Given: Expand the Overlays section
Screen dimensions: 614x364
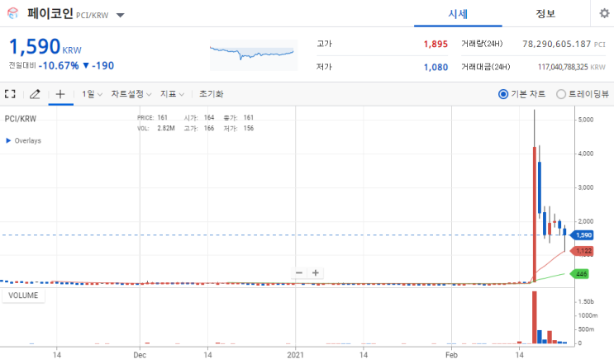Looking at the screenshot, I should coord(23,140).
